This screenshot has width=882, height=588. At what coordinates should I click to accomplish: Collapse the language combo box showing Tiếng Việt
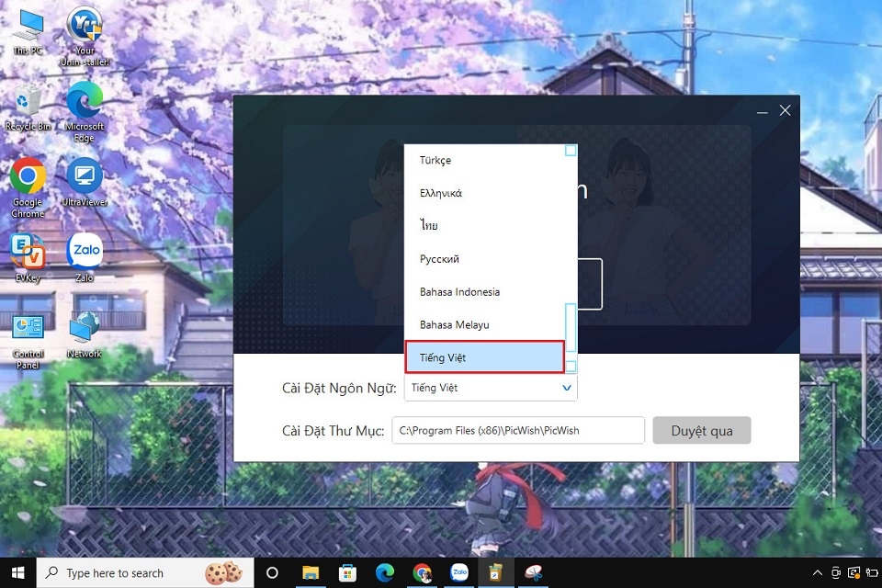491,388
